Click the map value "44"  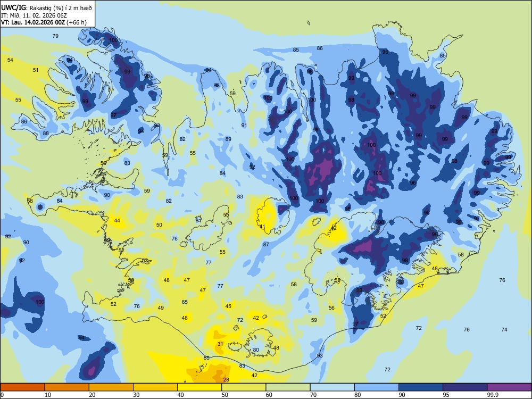pyautogui.click(x=117, y=221)
